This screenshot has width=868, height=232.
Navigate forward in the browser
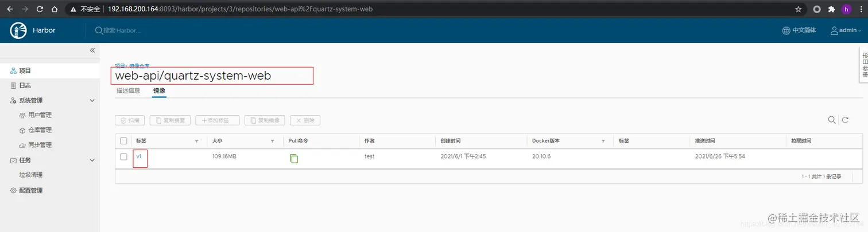(x=25, y=9)
